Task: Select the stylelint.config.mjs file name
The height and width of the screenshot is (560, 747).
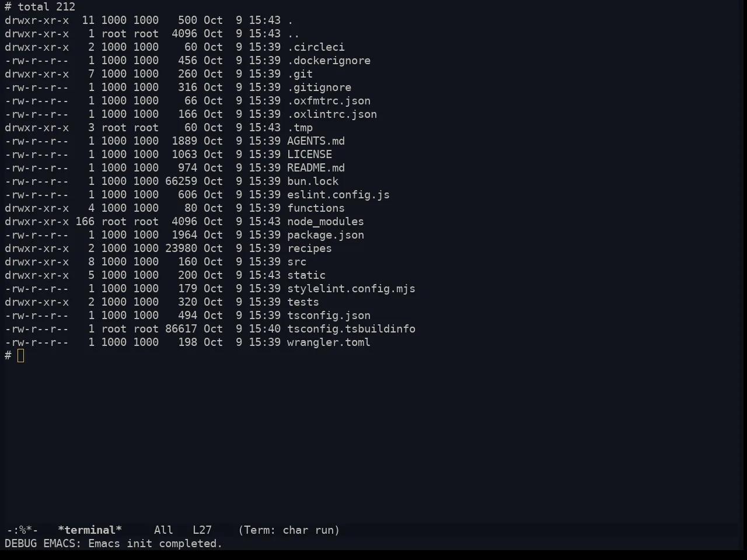Action: 351,289
